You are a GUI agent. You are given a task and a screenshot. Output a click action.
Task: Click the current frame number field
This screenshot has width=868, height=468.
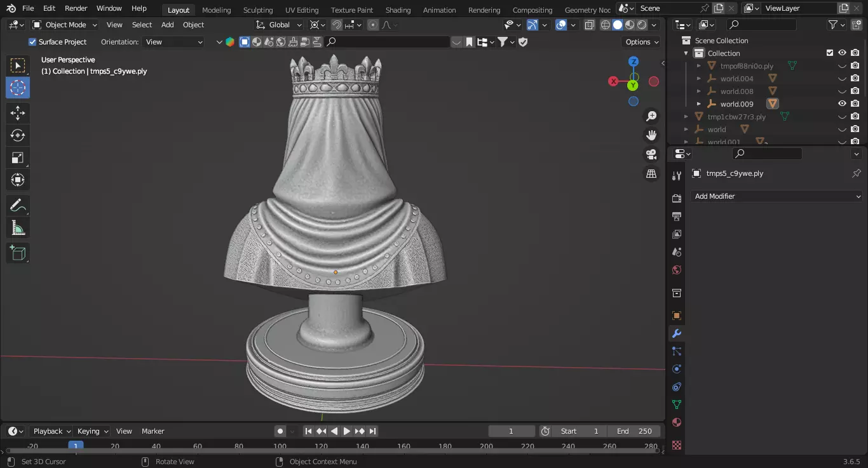click(511, 431)
